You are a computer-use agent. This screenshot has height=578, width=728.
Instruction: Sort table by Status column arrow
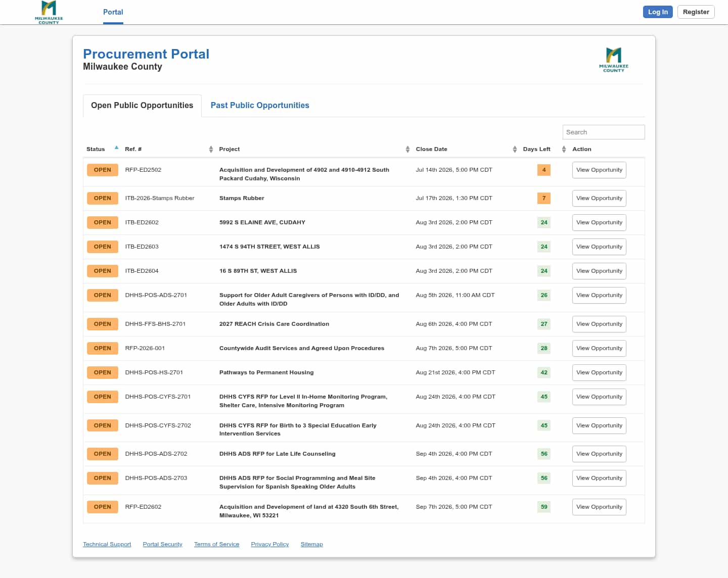coord(116,148)
